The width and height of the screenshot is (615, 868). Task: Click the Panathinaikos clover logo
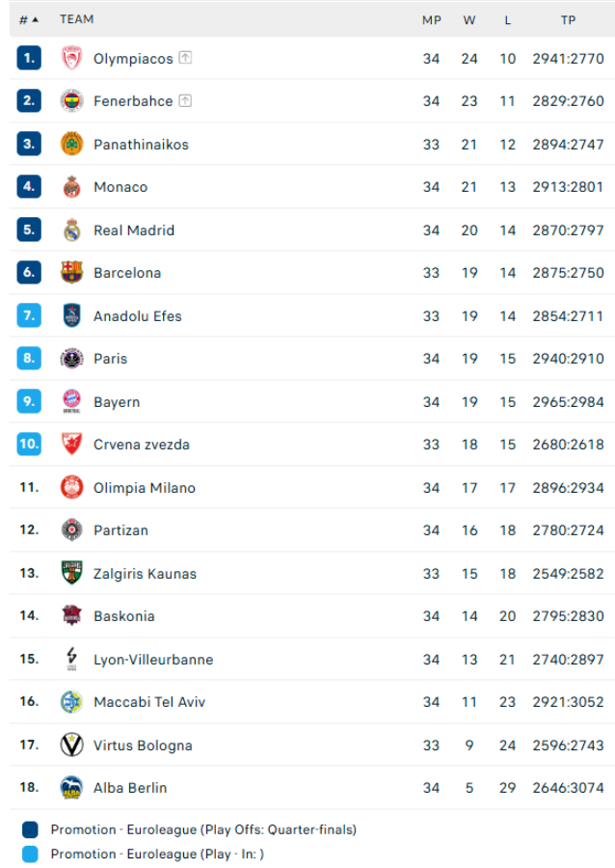[x=71, y=144]
